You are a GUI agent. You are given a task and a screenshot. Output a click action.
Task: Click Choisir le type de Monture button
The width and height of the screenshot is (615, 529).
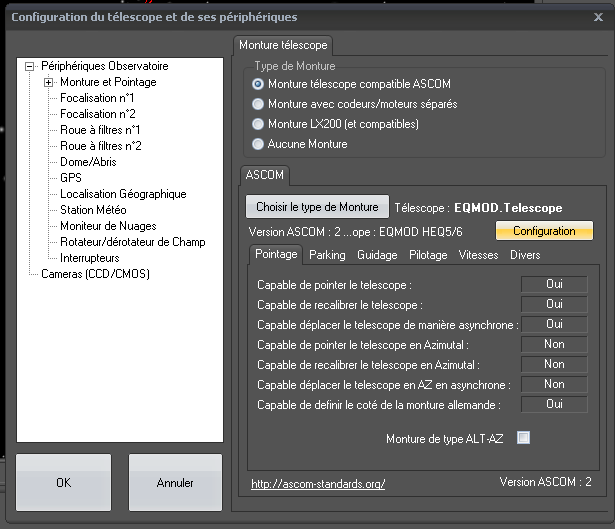pyautogui.click(x=317, y=207)
